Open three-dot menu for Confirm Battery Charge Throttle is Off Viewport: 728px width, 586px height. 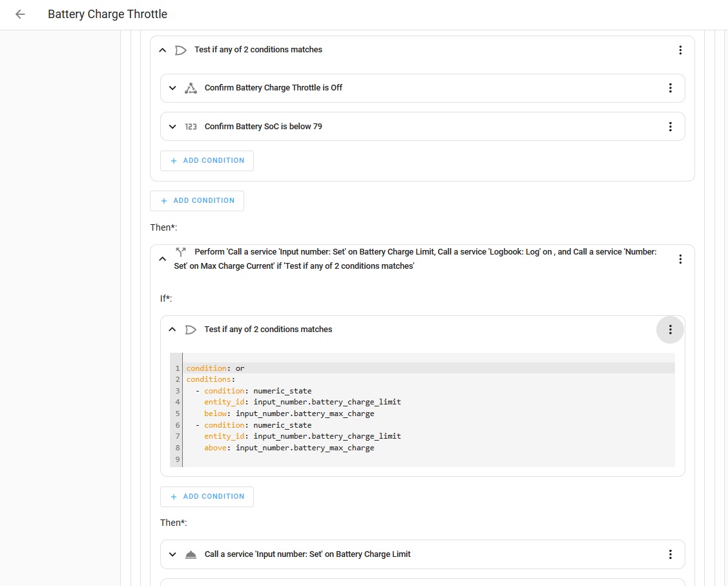670,88
